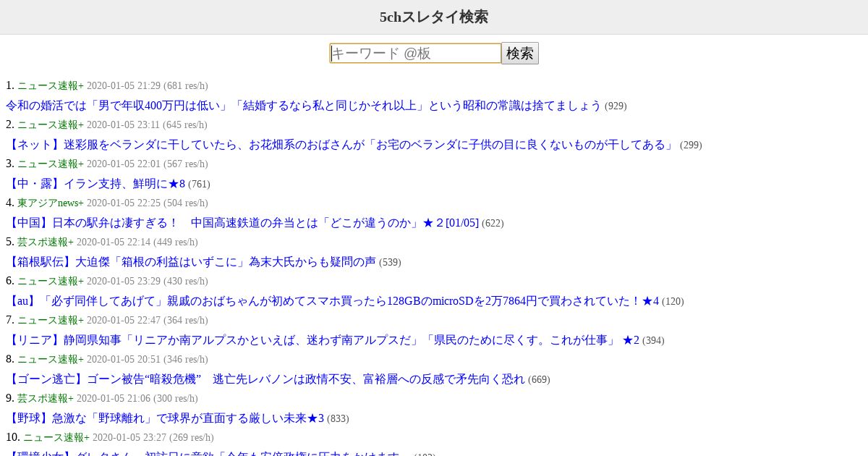Open thread 【au】about 128GB microSD
The width and height of the screenshot is (868, 456).
point(333,301)
